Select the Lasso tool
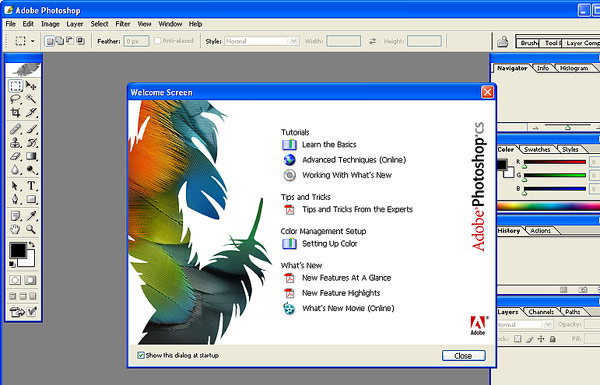This screenshot has width=600, height=385. coord(16,99)
